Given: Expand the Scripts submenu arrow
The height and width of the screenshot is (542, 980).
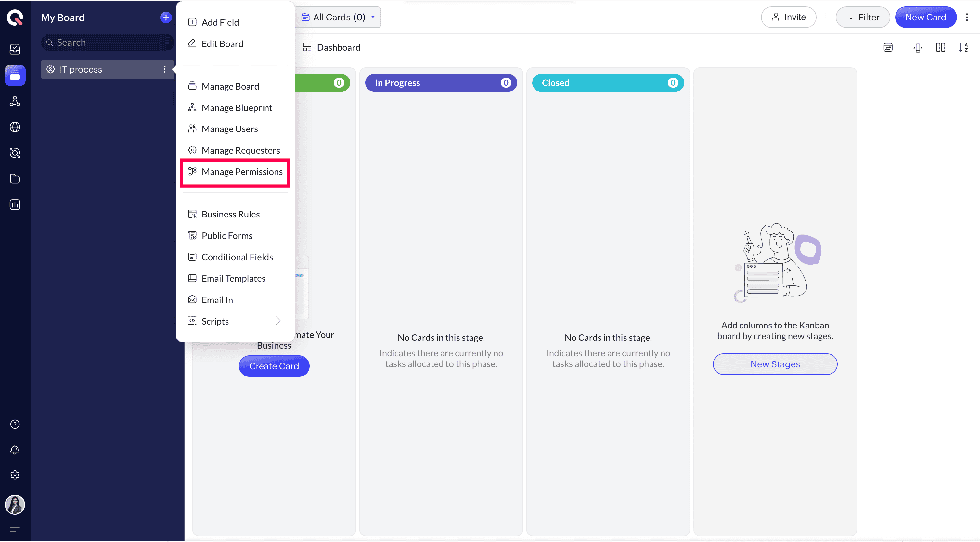Looking at the screenshot, I should 278,321.
